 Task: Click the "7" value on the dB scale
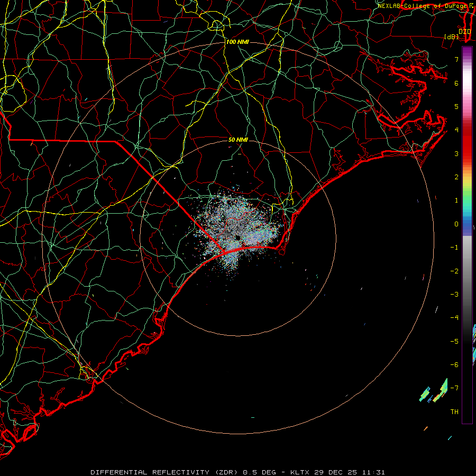pos(456,59)
